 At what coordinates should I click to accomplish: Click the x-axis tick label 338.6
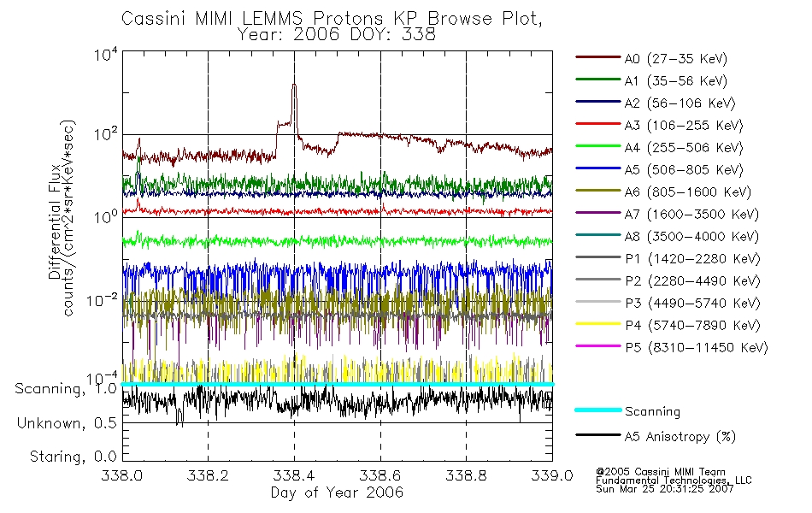point(380,475)
